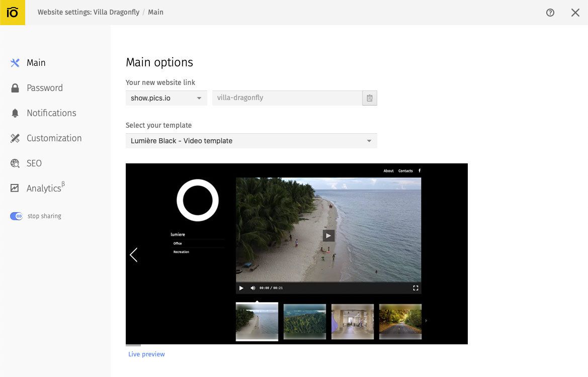
Task: Toggle the stop sharing switch
Action: coord(16,216)
